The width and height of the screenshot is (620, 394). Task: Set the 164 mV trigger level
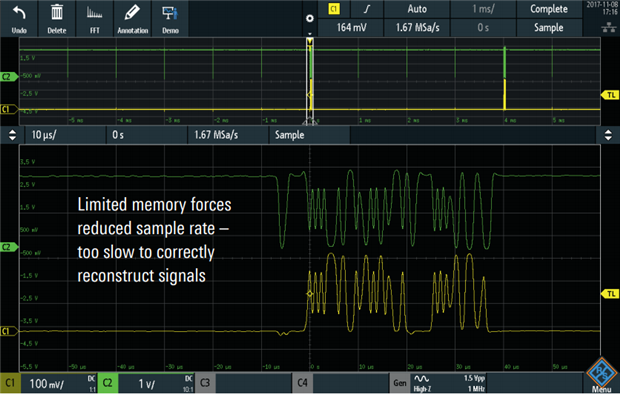point(351,27)
